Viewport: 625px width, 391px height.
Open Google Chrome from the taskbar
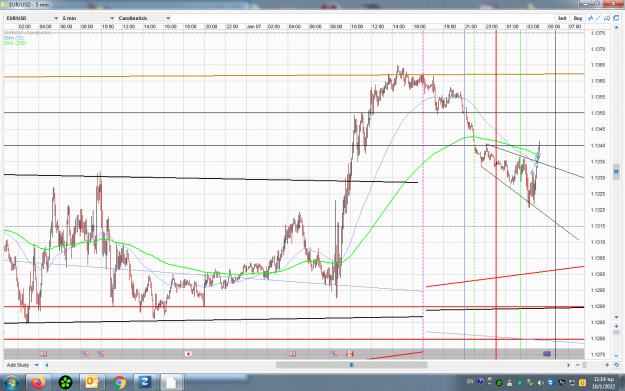119,383
